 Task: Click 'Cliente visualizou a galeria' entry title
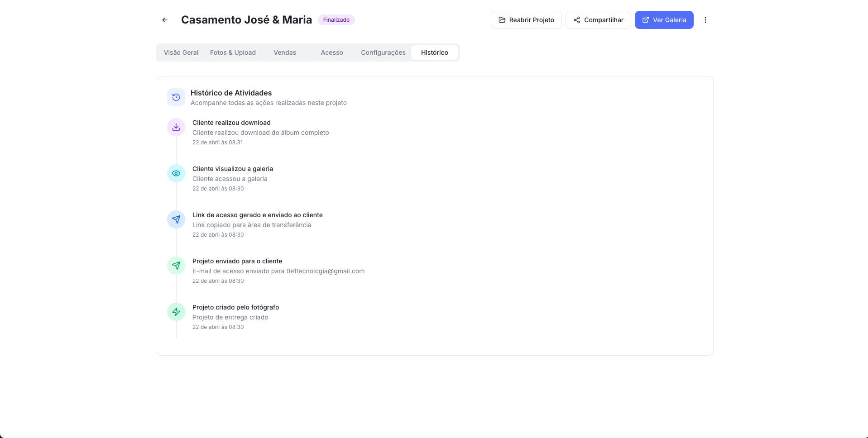tap(233, 169)
